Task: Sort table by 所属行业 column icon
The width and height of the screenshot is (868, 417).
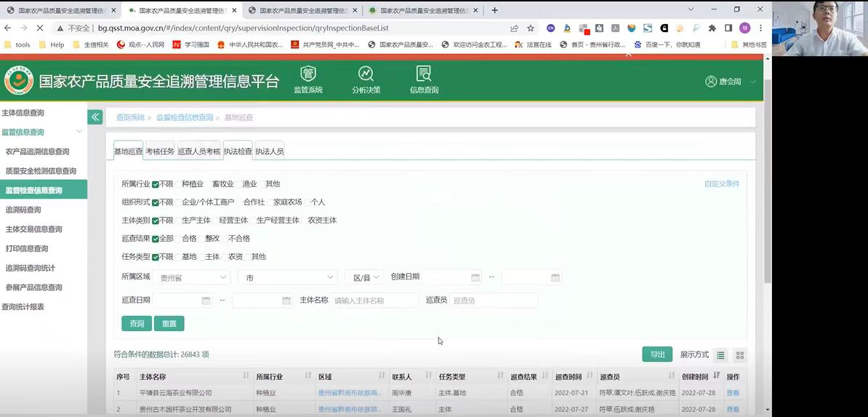Action: click(308, 376)
